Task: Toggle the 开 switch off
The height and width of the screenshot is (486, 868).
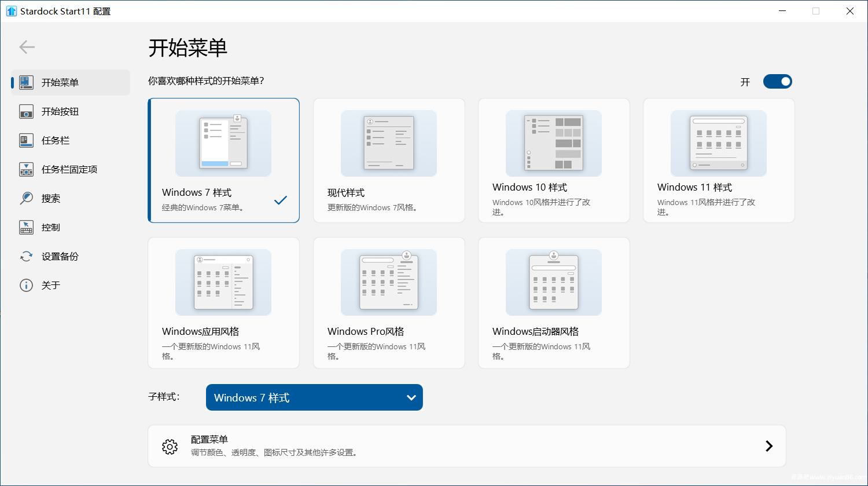Action: point(777,82)
